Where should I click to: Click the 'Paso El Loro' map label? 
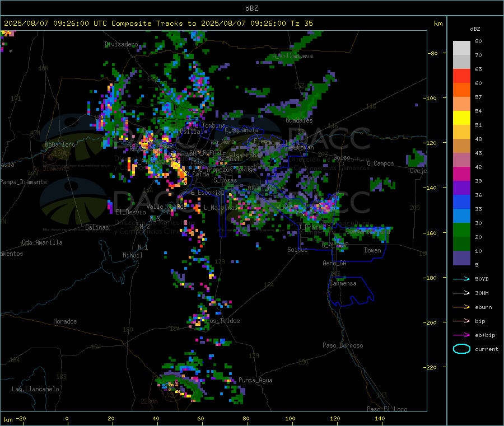coord(387,409)
